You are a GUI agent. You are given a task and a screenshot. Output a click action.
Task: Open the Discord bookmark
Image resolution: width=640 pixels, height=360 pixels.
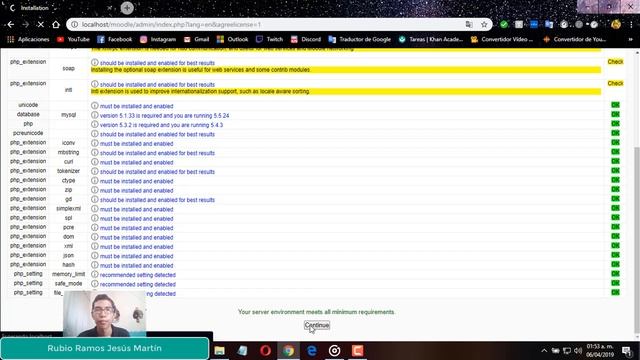click(x=306, y=39)
